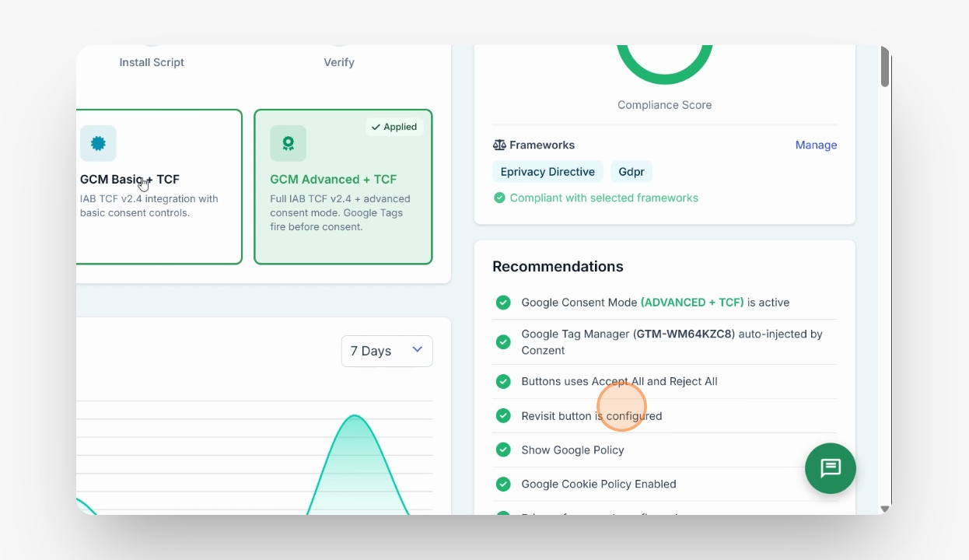
Task: Click the Frameworks scales icon
Action: pyautogui.click(x=499, y=145)
